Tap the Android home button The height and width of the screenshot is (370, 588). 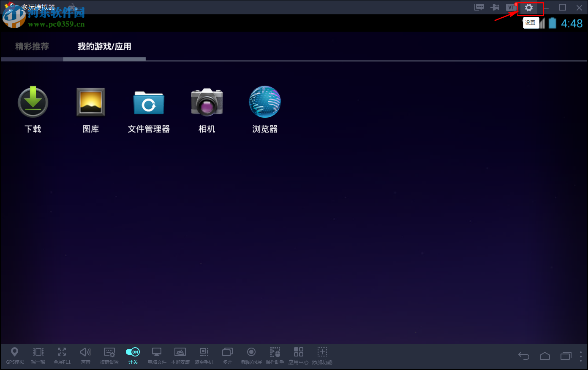click(545, 356)
